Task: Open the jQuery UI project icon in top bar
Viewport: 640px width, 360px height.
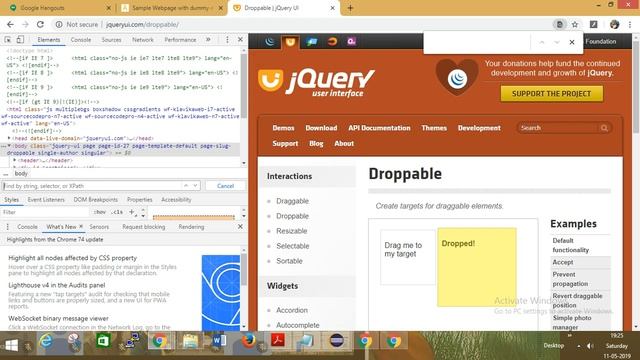Action: click(x=290, y=42)
